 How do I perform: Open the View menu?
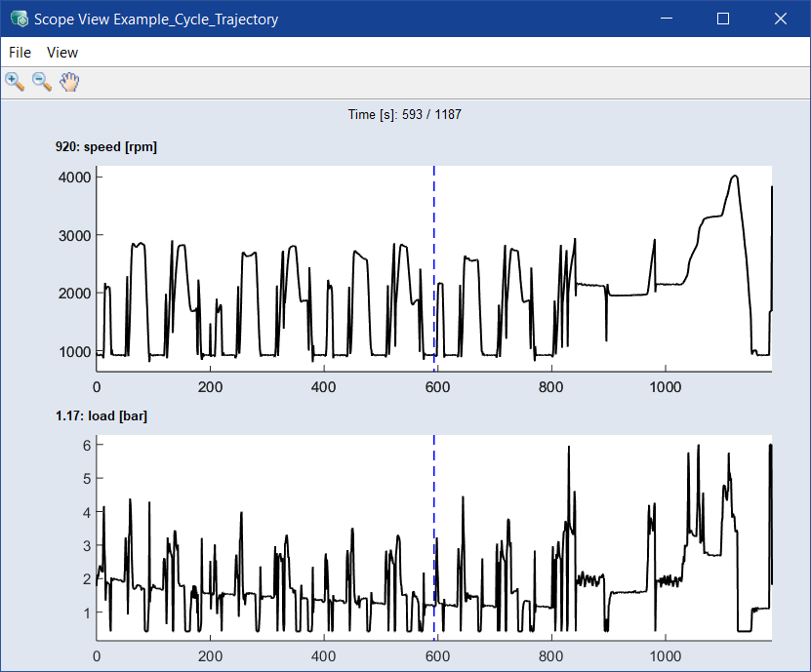[62, 52]
